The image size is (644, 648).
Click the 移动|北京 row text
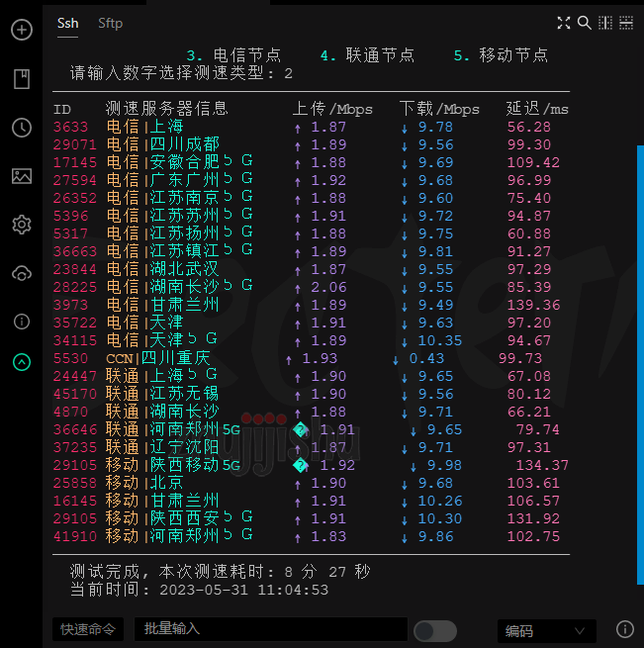point(144,483)
